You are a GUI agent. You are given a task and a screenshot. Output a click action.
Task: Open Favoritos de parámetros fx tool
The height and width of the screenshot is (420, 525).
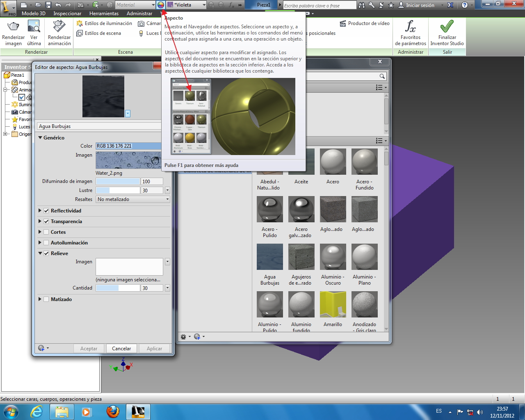[x=411, y=33]
